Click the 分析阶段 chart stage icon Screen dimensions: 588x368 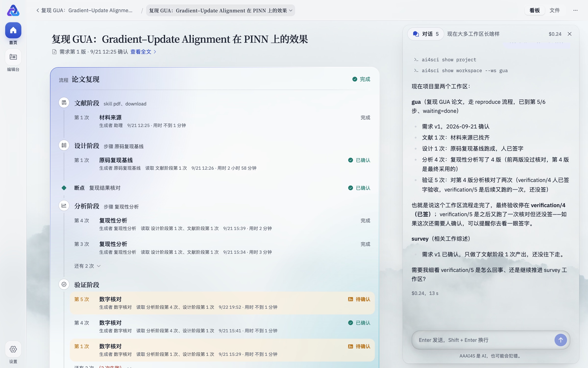click(64, 206)
